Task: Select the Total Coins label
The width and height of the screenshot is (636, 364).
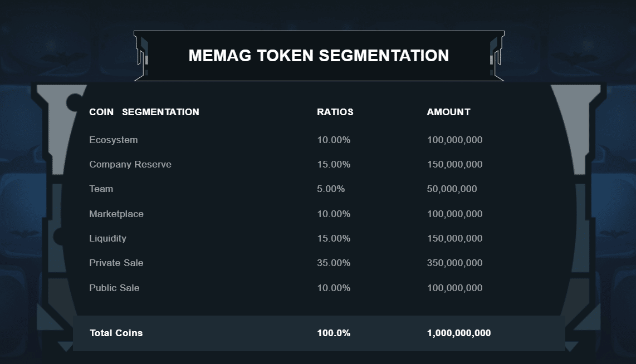Action: 116,333
